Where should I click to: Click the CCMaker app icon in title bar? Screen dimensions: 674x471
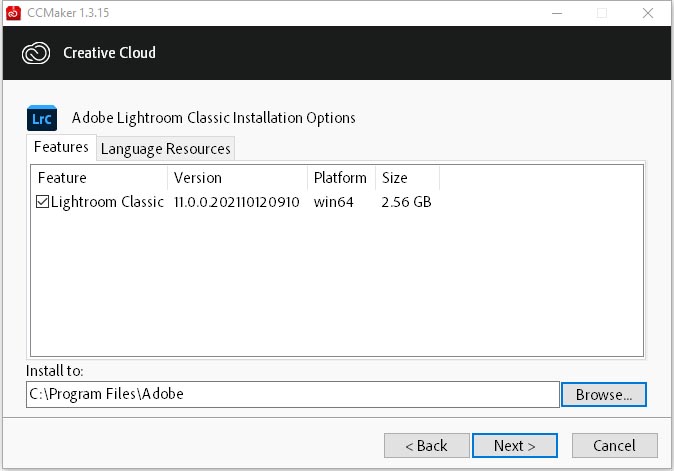tap(13, 13)
